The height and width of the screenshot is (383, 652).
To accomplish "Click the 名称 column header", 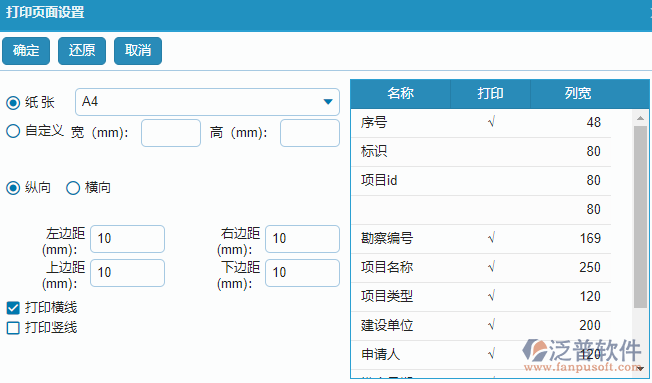I will tap(400, 93).
